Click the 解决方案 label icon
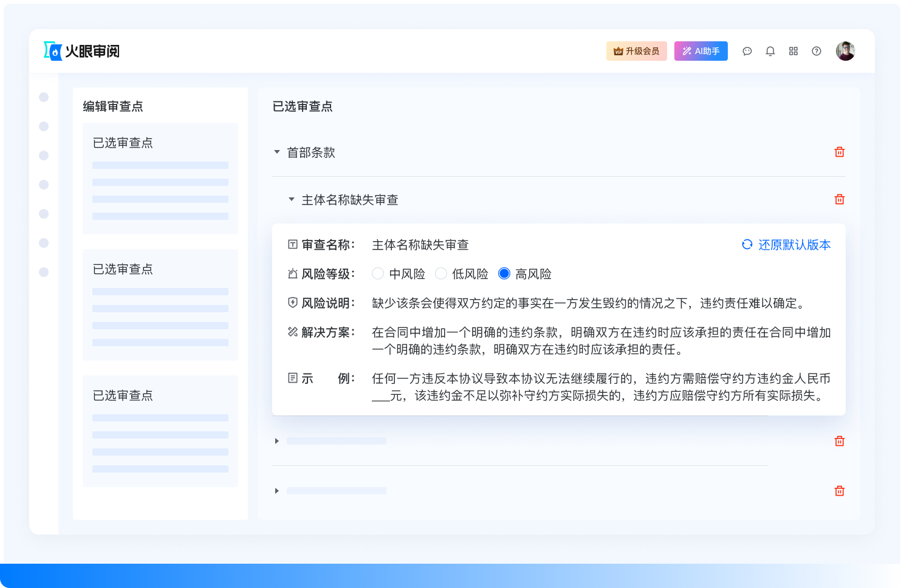904x588 pixels. click(293, 332)
